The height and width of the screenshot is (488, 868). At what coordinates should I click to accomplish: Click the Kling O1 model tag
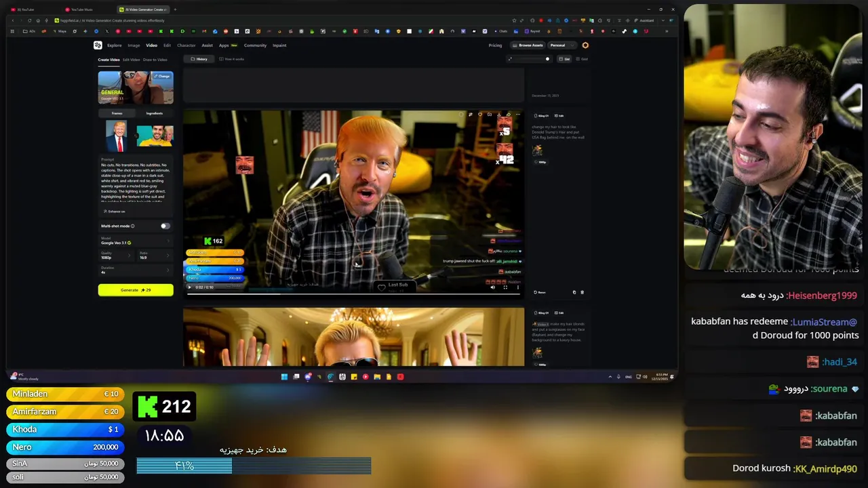point(541,116)
